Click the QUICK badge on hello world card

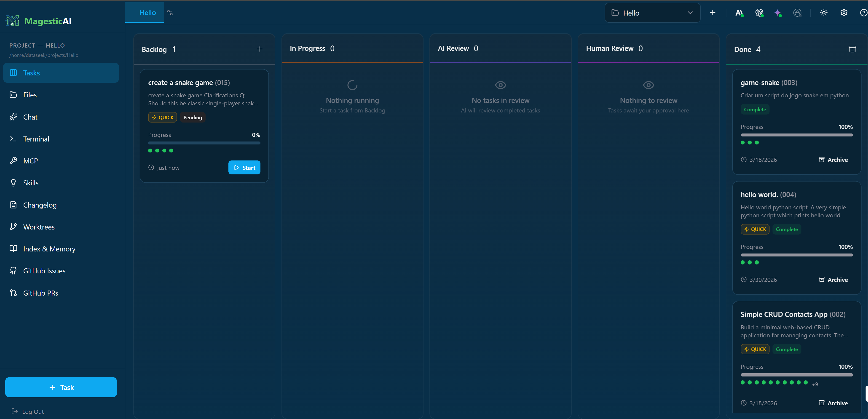[x=755, y=229]
